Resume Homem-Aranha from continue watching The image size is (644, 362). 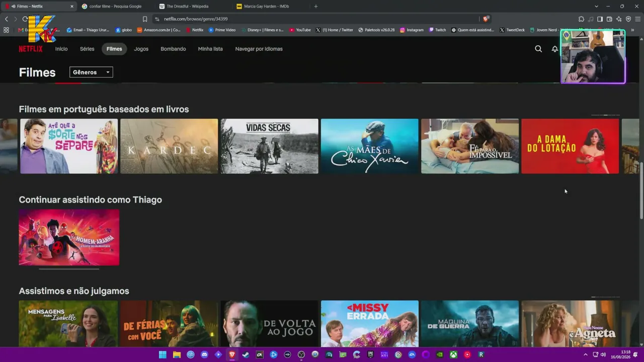69,237
